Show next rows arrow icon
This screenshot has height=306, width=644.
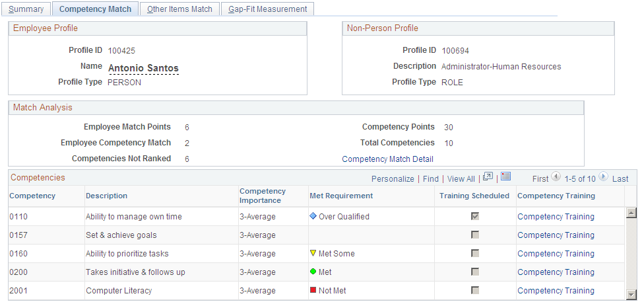[x=603, y=177]
